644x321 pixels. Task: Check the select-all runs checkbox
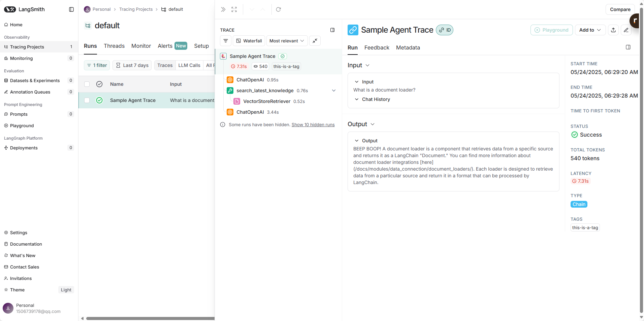coord(87,84)
